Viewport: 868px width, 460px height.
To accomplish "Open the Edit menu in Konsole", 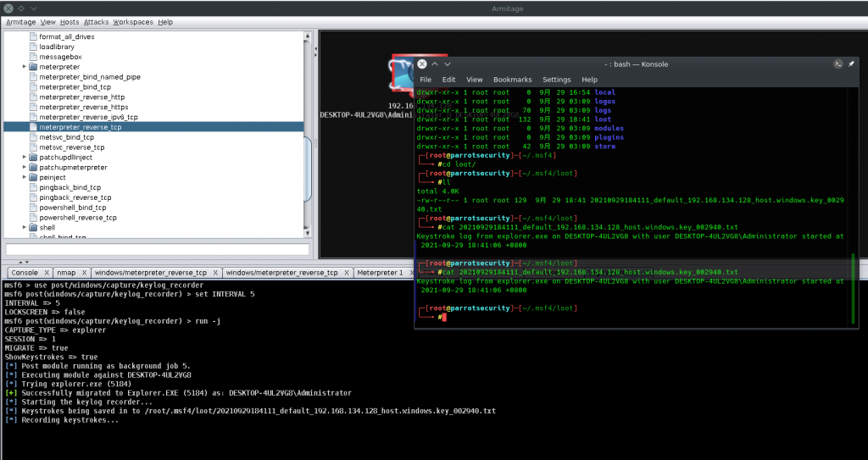I will tap(449, 80).
